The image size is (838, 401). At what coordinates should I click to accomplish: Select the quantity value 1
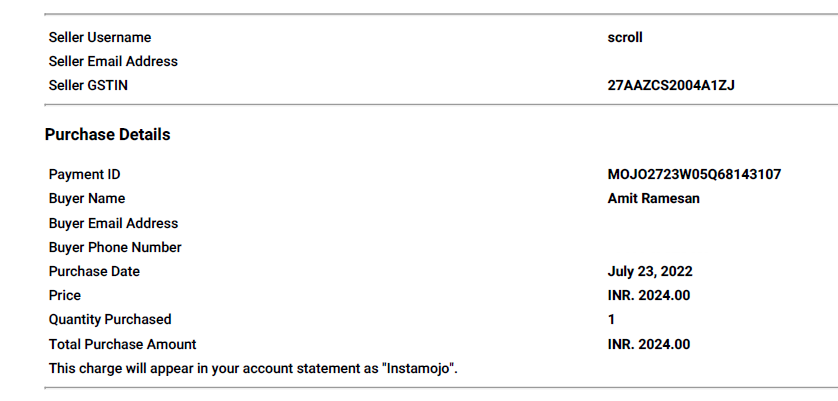click(611, 320)
